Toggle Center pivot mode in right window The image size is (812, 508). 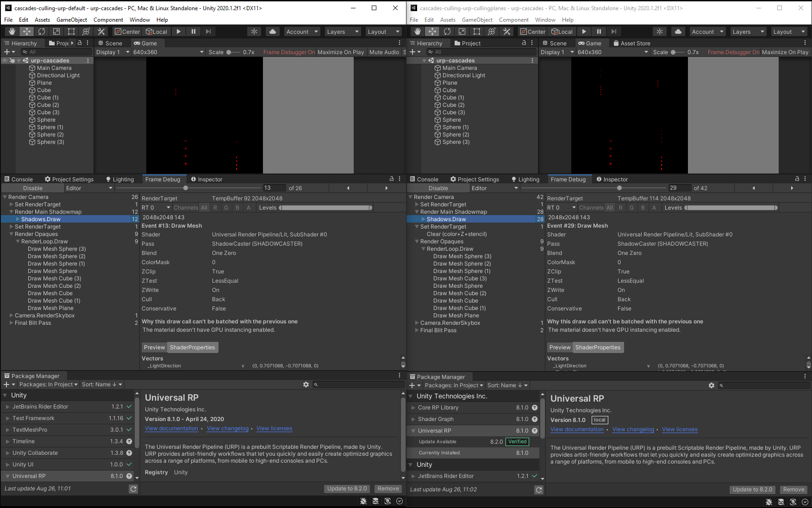(x=532, y=31)
